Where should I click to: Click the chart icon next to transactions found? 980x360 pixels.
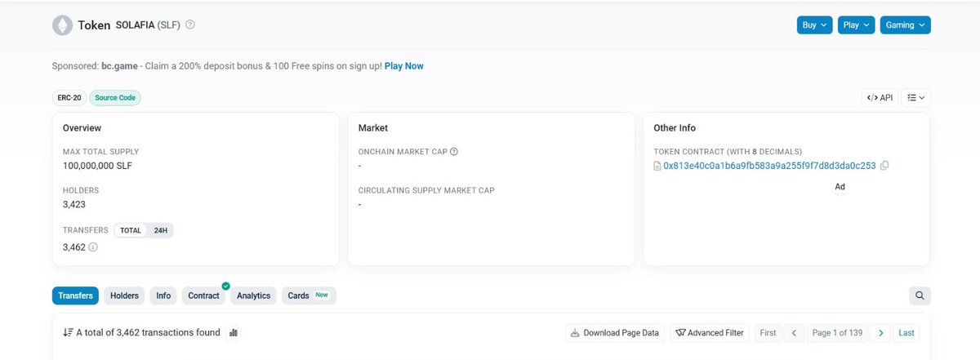coord(234,333)
